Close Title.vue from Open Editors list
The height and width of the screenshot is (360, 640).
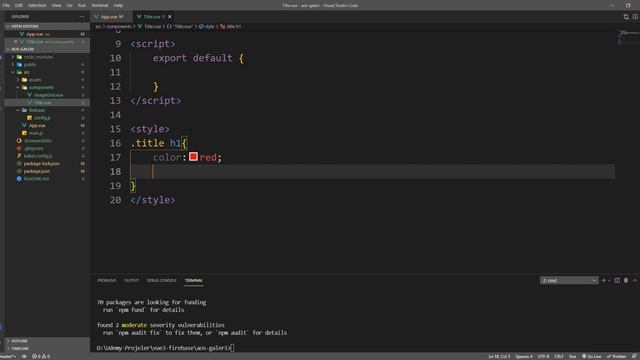(x=16, y=42)
